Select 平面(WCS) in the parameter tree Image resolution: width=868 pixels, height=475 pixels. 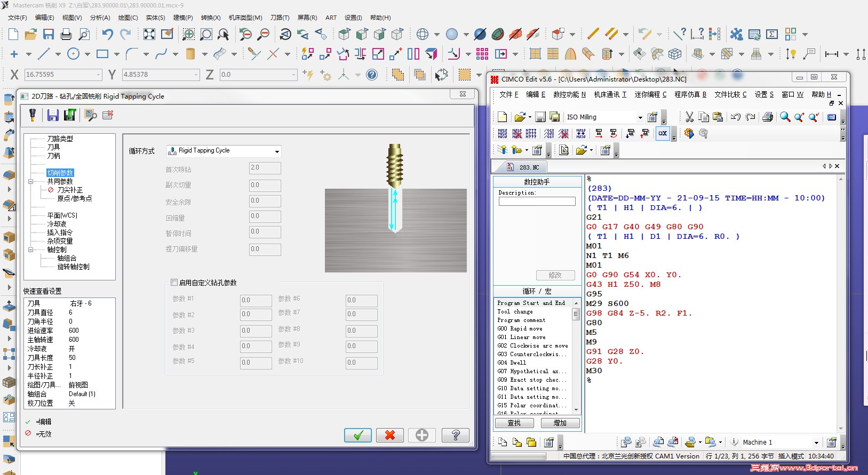[62, 215]
